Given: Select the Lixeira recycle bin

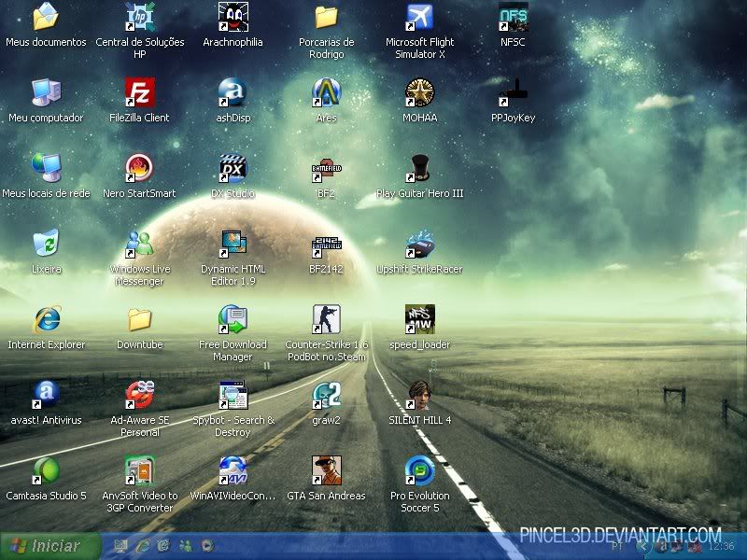Looking at the screenshot, I should (46, 245).
